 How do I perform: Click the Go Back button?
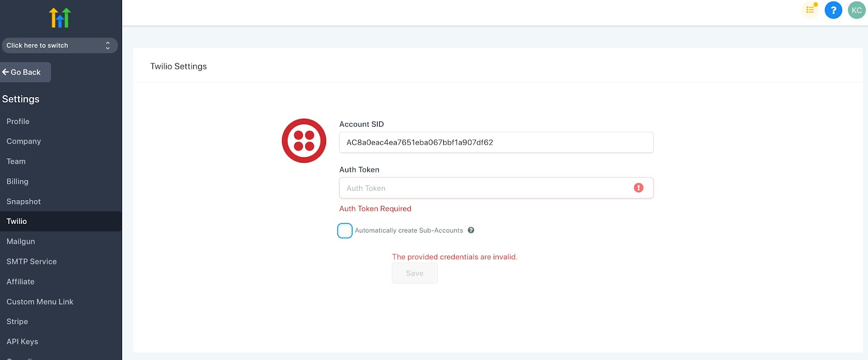pyautogui.click(x=25, y=72)
